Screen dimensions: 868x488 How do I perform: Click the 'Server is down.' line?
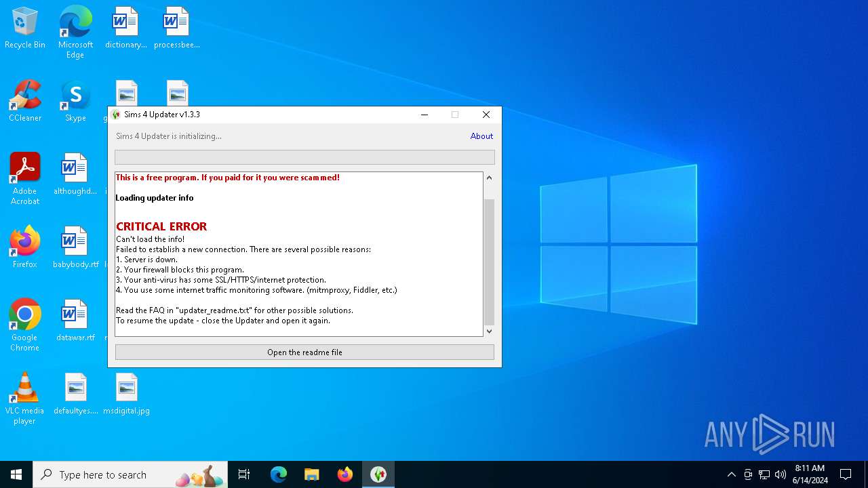(146, 260)
